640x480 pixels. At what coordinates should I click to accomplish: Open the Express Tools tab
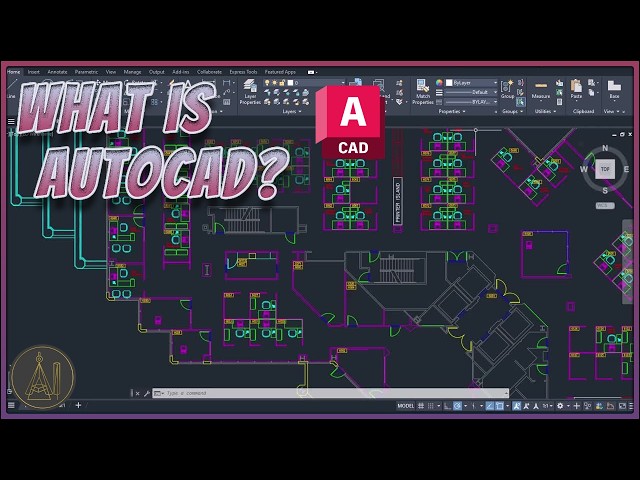[x=243, y=72]
